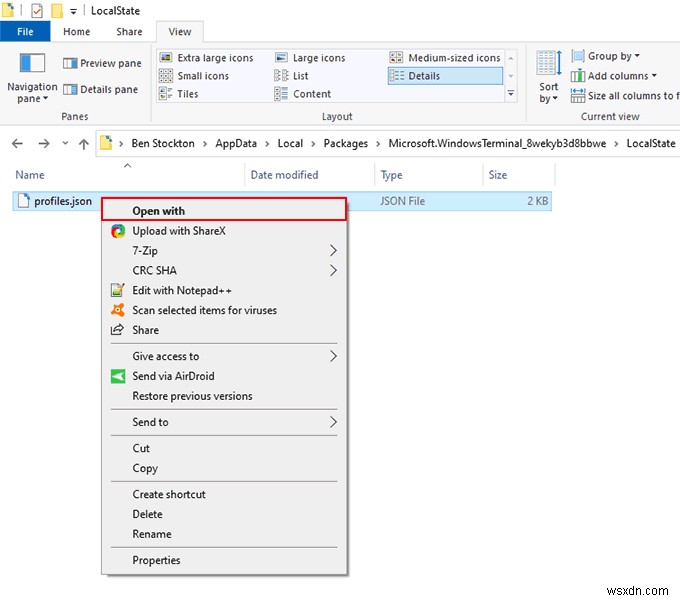Click LocalState in address path

[x=651, y=144]
